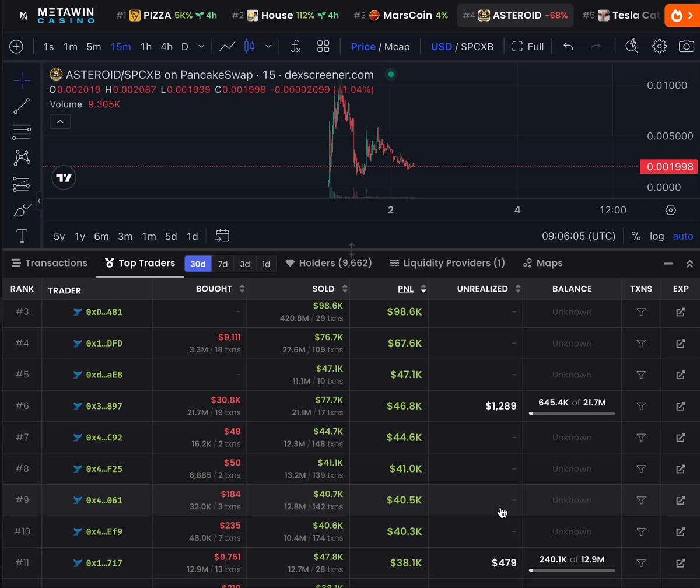This screenshot has width=700, height=588.
Task: Switch denomination to SPCXB
Action: pos(477,47)
